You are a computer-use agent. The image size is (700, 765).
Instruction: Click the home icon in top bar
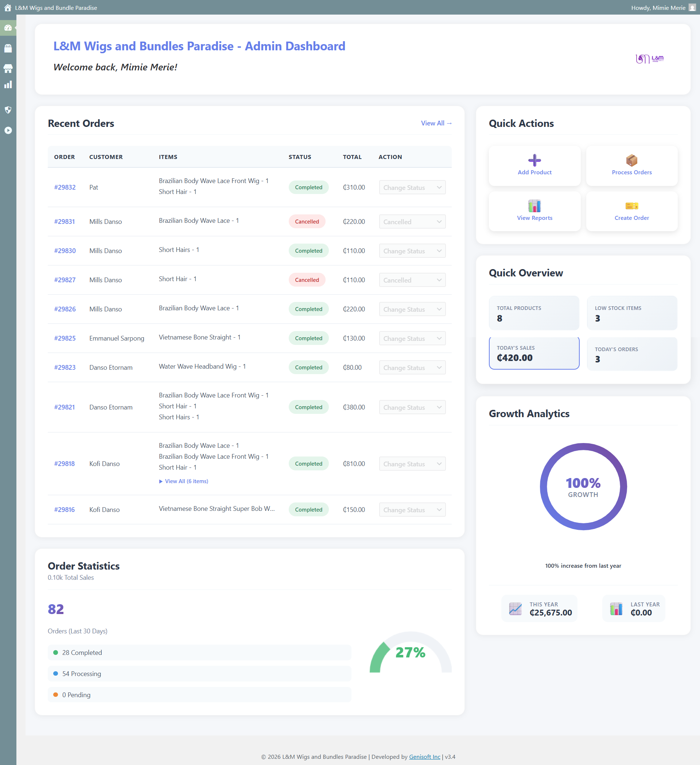click(8, 8)
